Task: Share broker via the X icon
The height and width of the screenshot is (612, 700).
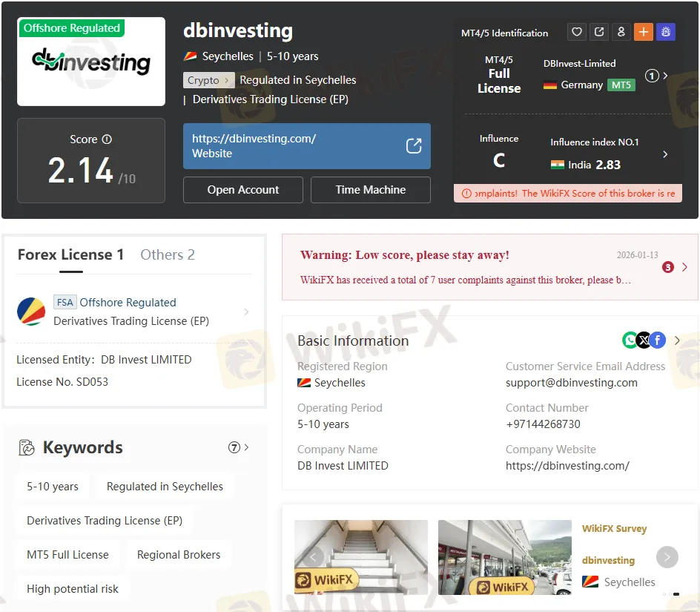Action: 644,340
